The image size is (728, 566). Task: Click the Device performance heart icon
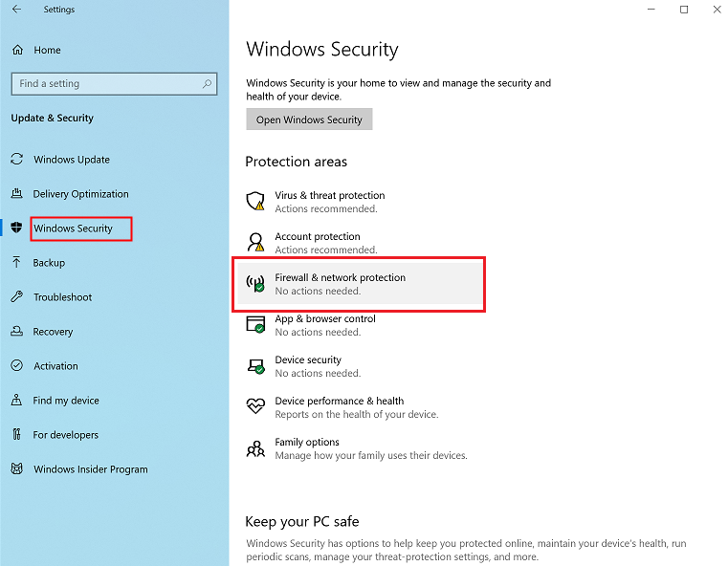coord(255,406)
